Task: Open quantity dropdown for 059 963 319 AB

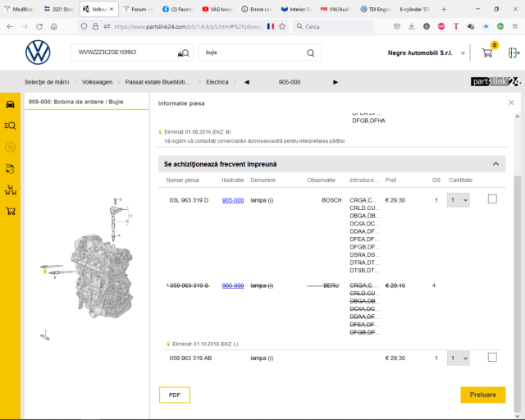Action: 458,358
